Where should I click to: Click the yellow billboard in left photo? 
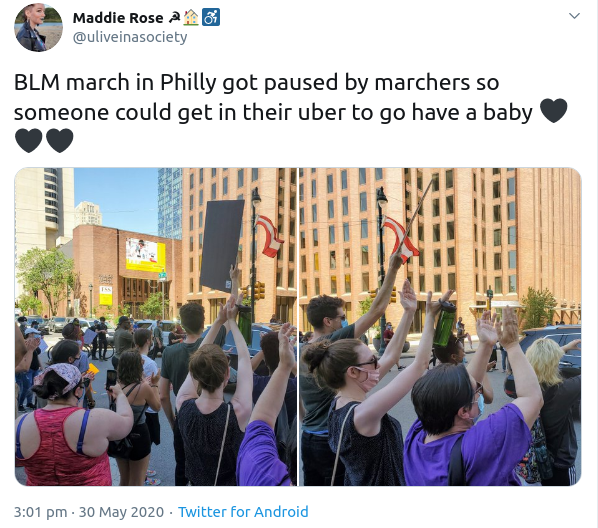point(146,255)
